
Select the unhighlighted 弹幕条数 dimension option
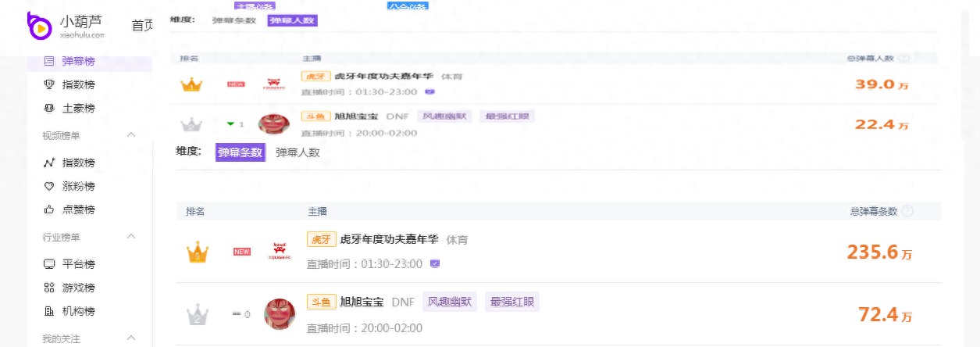point(234,20)
